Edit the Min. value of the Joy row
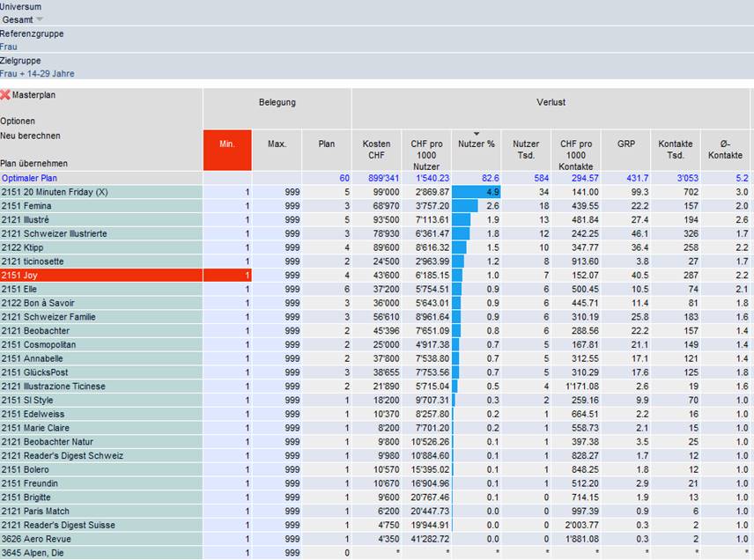The height and width of the screenshot is (560, 754). coord(227,276)
